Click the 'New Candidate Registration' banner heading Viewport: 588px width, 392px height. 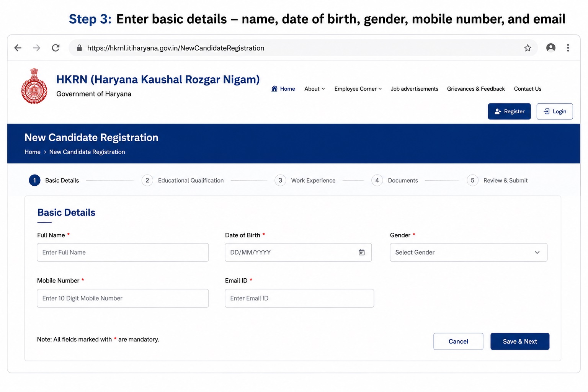[91, 137]
